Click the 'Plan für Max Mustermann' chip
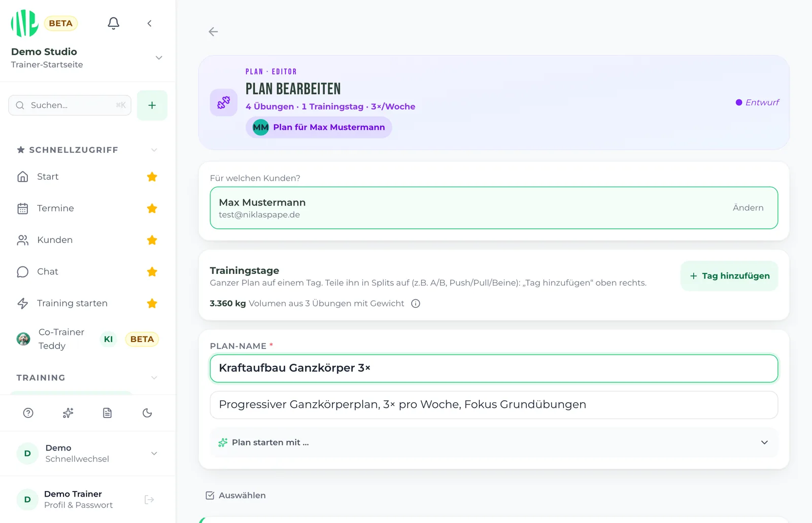 pyautogui.click(x=319, y=127)
